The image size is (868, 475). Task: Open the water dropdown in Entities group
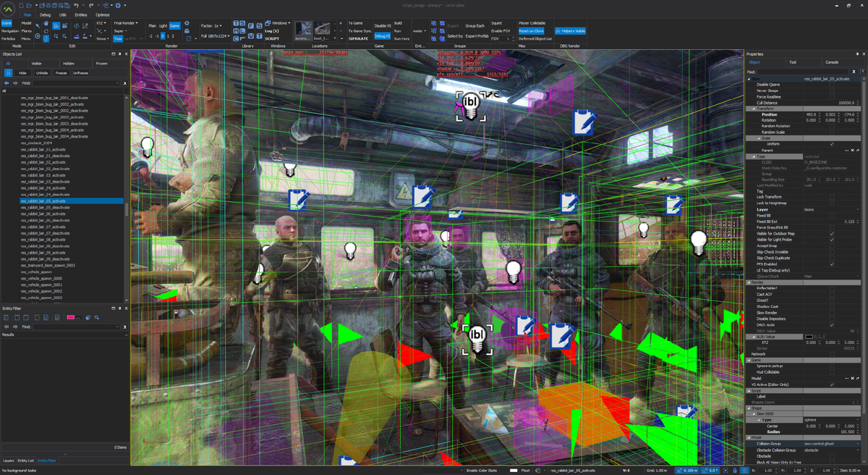tap(419, 31)
